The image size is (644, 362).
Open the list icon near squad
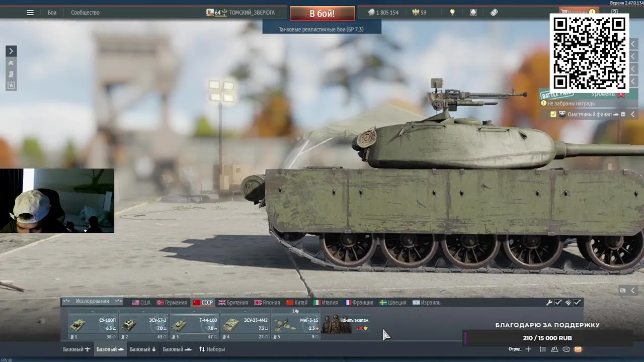click(542, 349)
